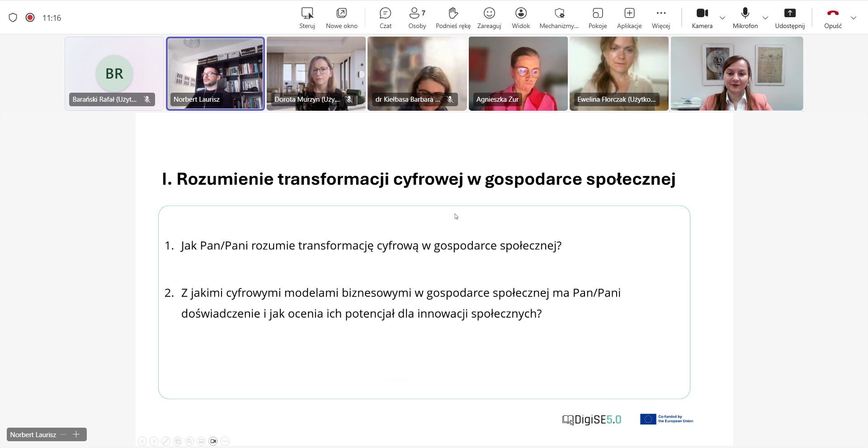Expand the Kamera options arrow

tap(722, 18)
